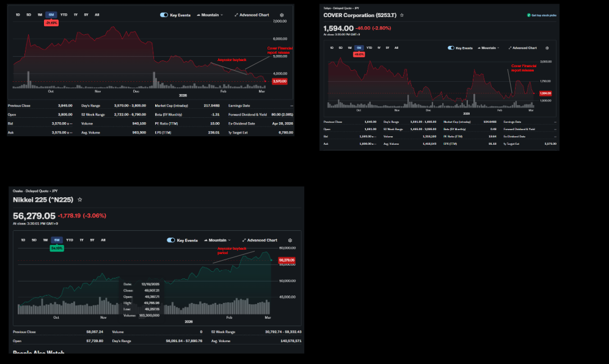Screen dimensions: 609x364
Task: Click the 58,057.24 Previous Close value
Action: coord(95,332)
